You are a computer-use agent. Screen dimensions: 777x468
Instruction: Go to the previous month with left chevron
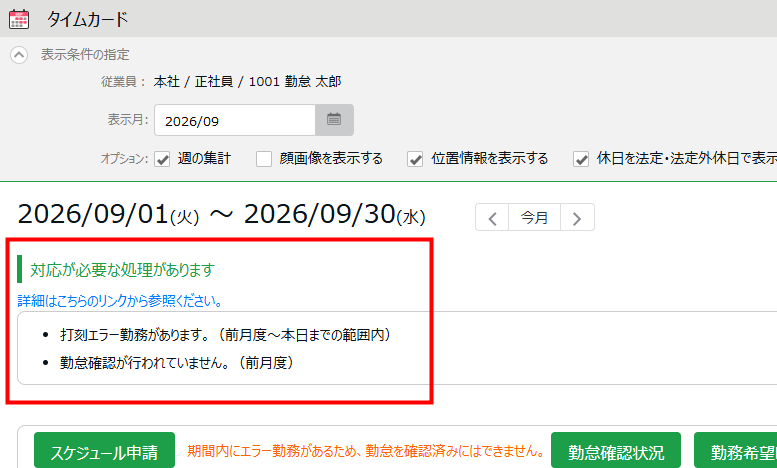(492, 217)
